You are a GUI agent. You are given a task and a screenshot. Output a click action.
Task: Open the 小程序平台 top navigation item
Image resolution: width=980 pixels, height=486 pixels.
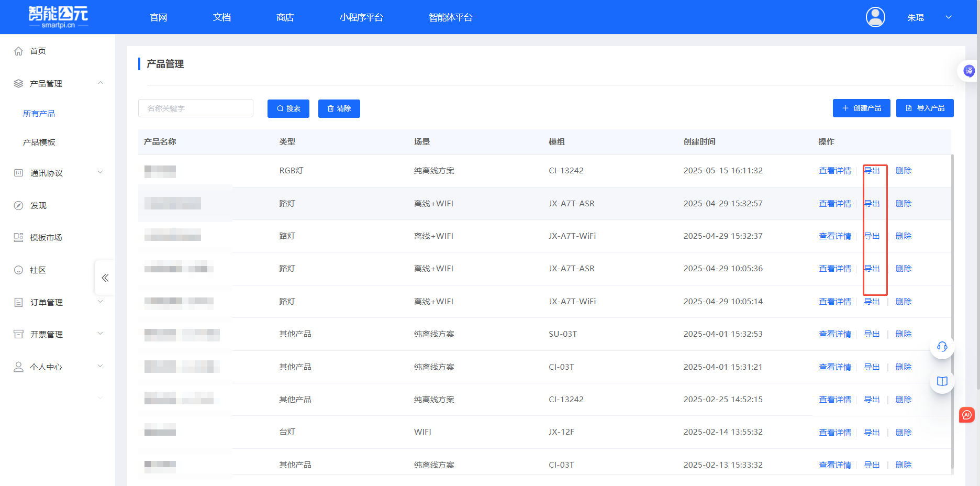(361, 17)
